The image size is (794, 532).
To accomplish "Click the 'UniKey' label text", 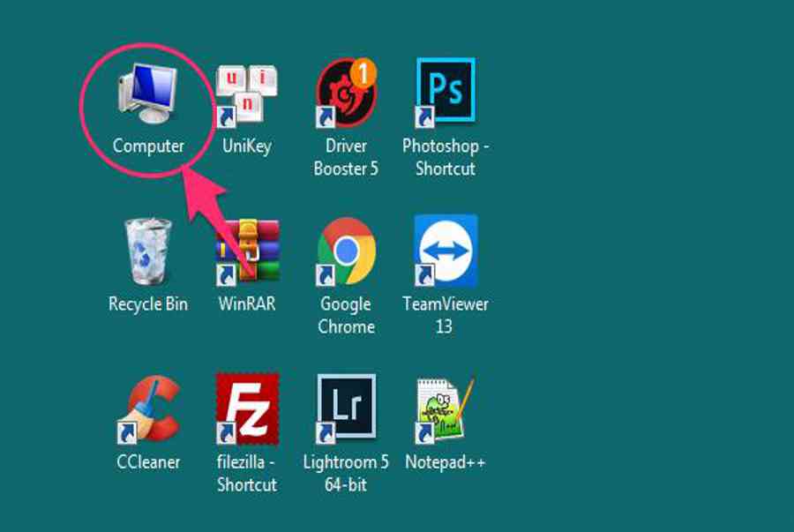I will point(247,146).
